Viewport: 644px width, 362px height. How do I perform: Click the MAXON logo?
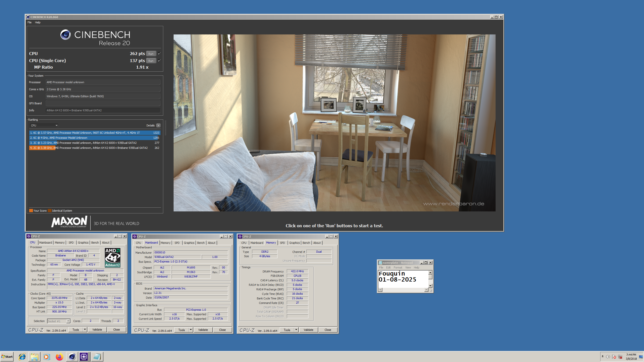click(69, 221)
